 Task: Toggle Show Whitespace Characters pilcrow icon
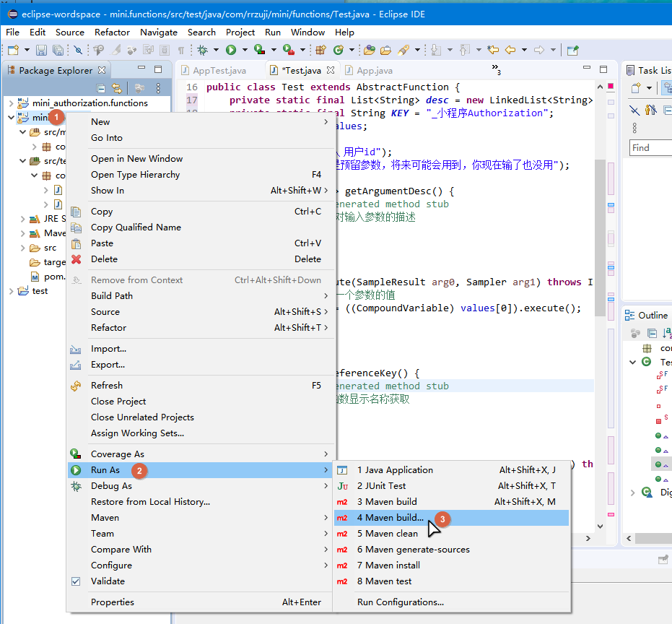click(181, 50)
